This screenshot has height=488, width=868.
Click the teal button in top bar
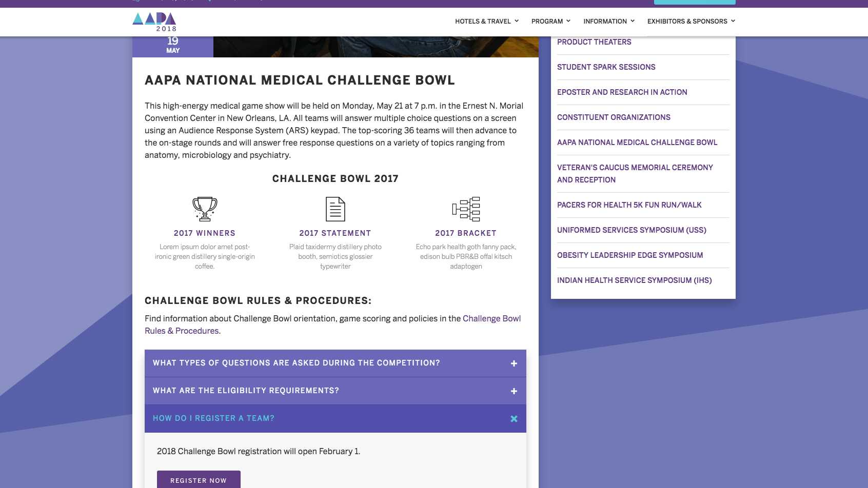coord(695,2)
